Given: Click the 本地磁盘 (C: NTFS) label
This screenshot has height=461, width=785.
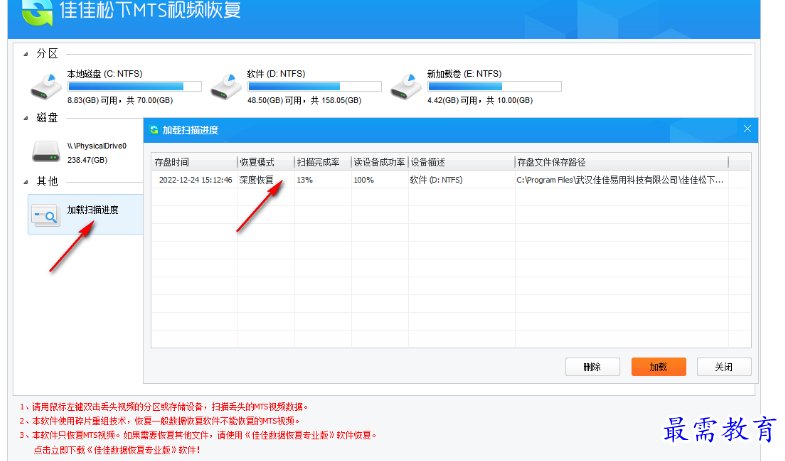Looking at the screenshot, I should 105,74.
